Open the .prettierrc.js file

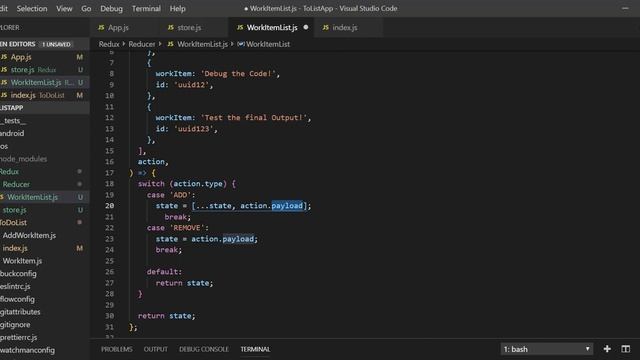(x=44, y=337)
